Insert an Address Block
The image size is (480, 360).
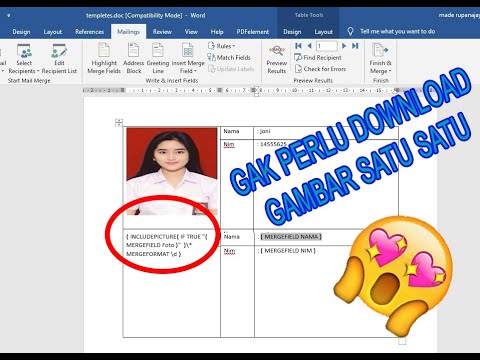pyautogui.click(x=134, y=59)
